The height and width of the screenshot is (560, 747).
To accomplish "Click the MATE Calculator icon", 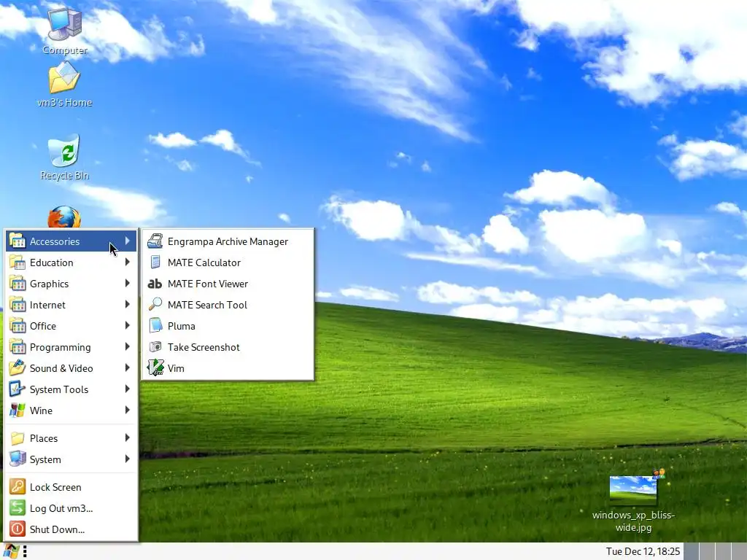I will [x=155, y=262].
